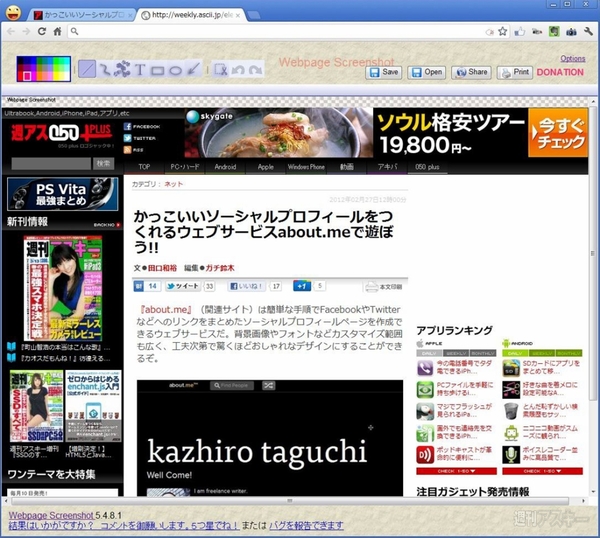This screenshot has width=600, height=538.
Task: Open the Android navigation item
Action: click(225, 167)
